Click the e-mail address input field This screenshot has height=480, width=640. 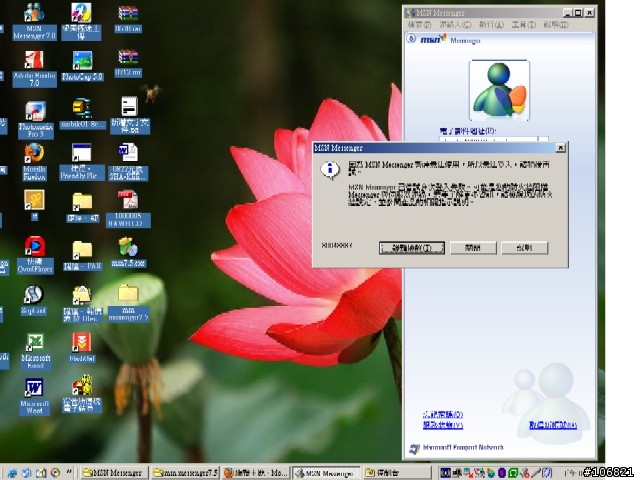point(488,140)
